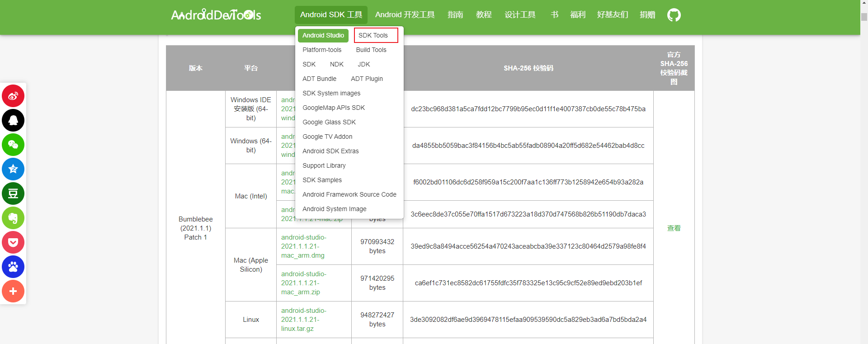Image resolution: width=868 pixels, height=344 pixels.
Task: Open Android 开发工具 menu
Action: [x=405, y=15]
